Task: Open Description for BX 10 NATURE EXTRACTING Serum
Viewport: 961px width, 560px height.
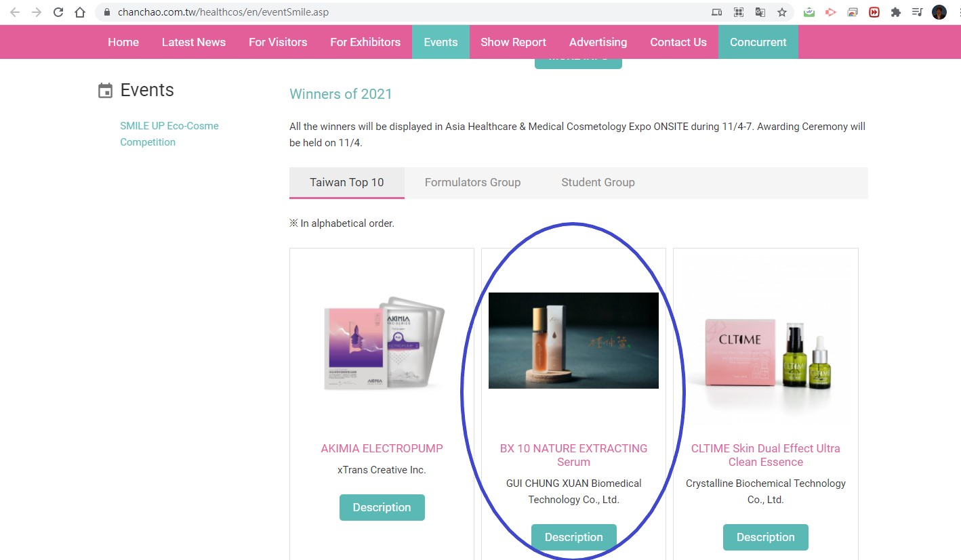Action: [573, 537]
